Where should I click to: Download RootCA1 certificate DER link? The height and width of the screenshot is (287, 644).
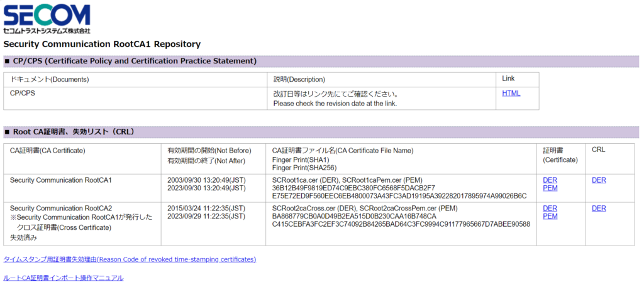pos(550,180)
